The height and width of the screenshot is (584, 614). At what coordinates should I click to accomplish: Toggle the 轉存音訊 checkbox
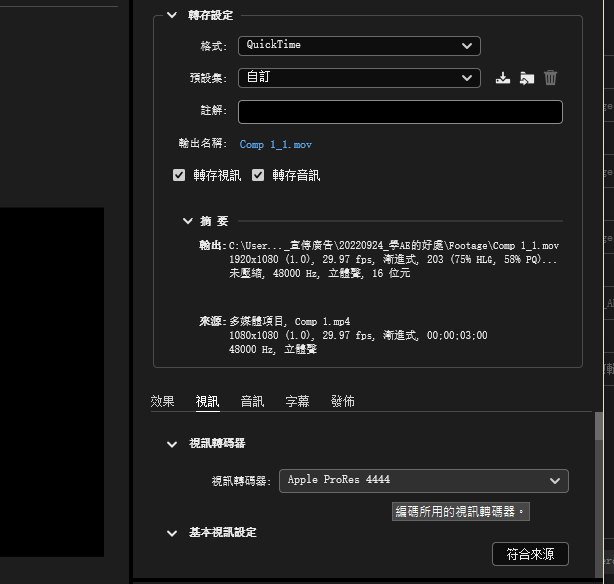click(258, 175)
